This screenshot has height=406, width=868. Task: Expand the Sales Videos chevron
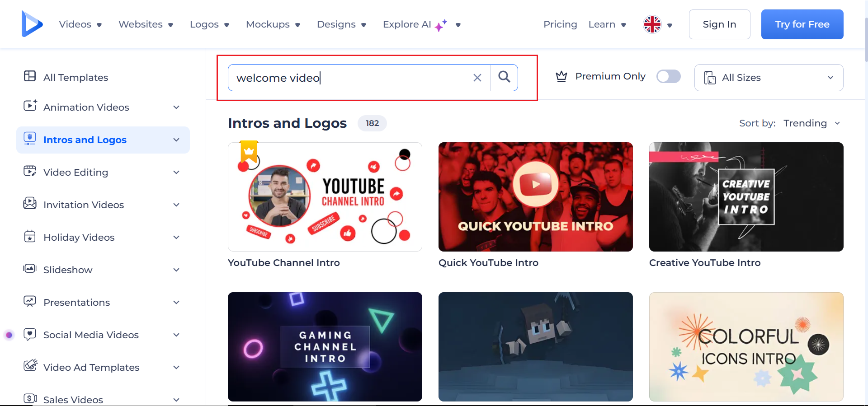[x=176, y=400]
